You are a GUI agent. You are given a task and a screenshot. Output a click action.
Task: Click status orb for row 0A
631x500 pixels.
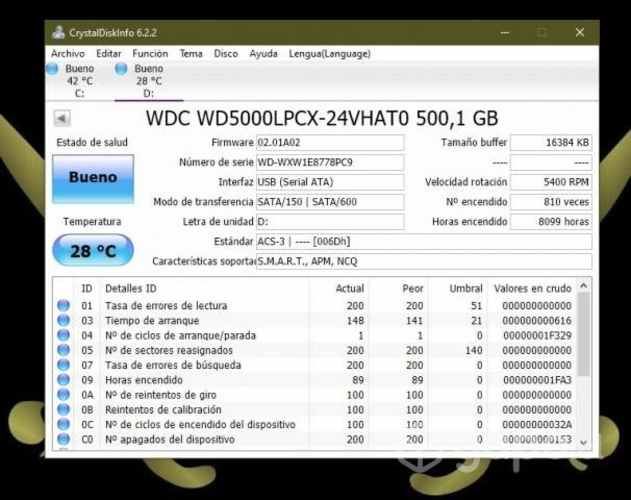[x=63, y=395]
